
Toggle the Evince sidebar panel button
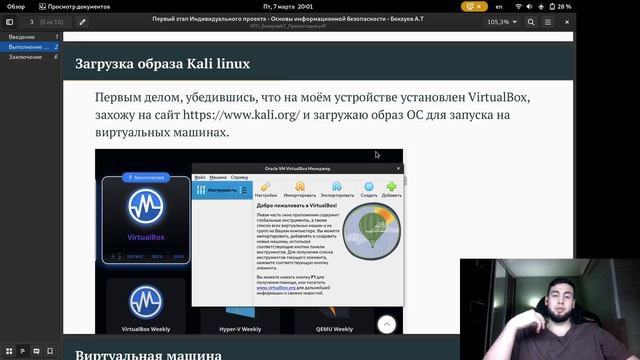pyautogui.click(x=9, y=22)
